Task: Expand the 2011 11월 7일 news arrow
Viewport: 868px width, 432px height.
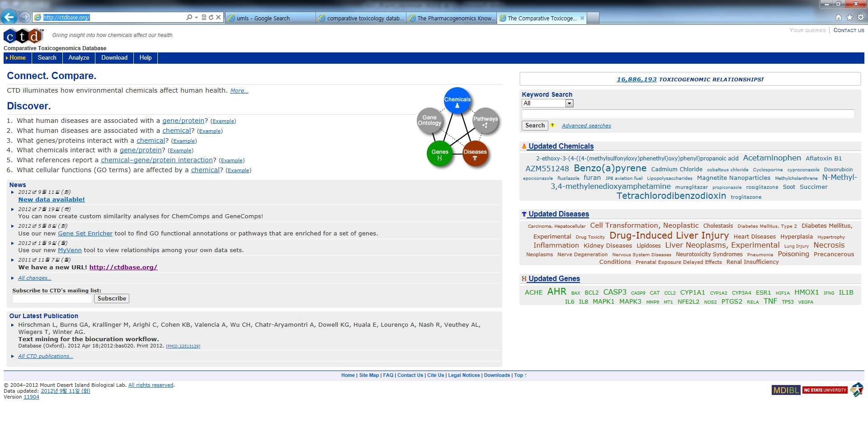Action: click(13, 260)
